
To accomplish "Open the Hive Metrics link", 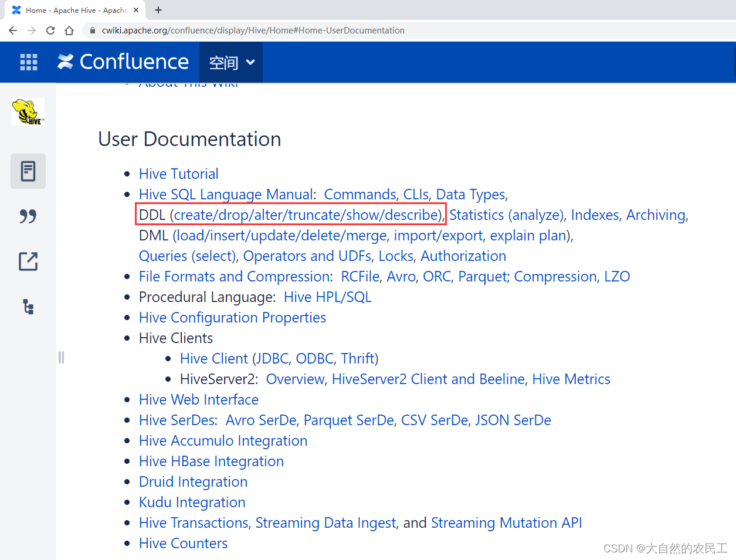I will click(571, 379).
